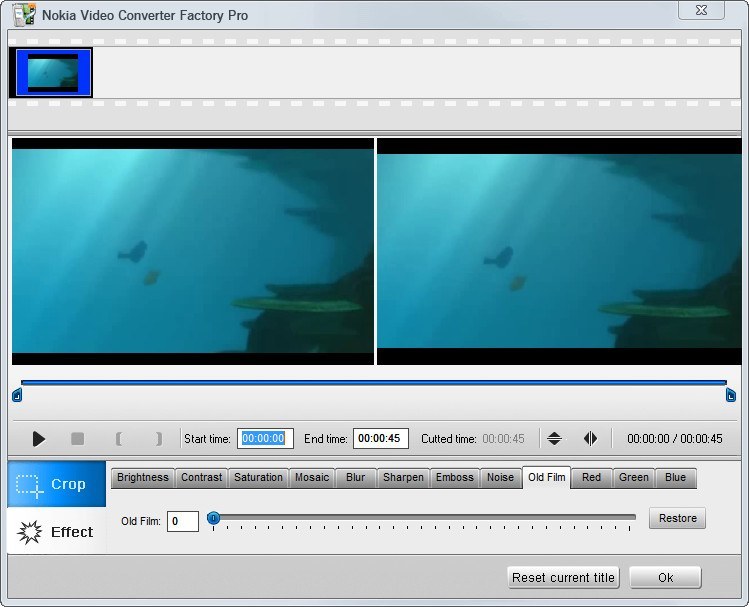Select the Old Film tab
This screenshot has width=749, height=607.
(x=546, y=477)
